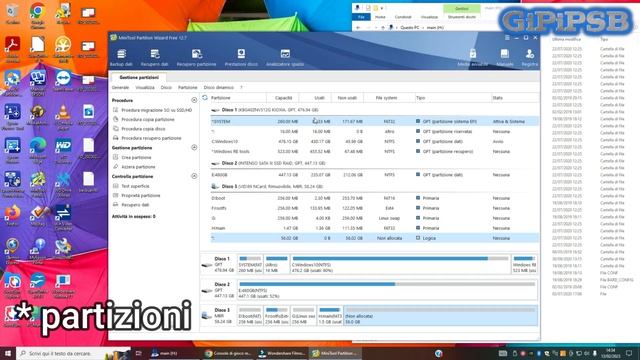Open the Media avviabile tool

[472, 58]
